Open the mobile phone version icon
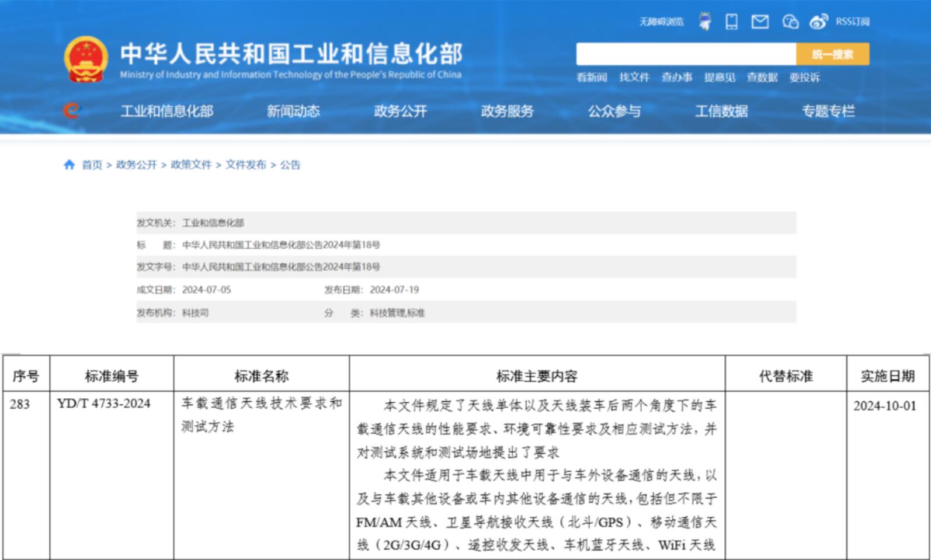 [x=731, y=22]
